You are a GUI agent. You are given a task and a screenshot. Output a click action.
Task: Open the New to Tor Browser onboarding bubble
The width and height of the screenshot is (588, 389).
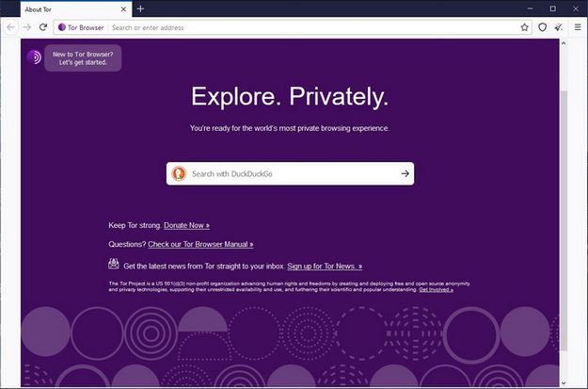click(x=83, y=58)
